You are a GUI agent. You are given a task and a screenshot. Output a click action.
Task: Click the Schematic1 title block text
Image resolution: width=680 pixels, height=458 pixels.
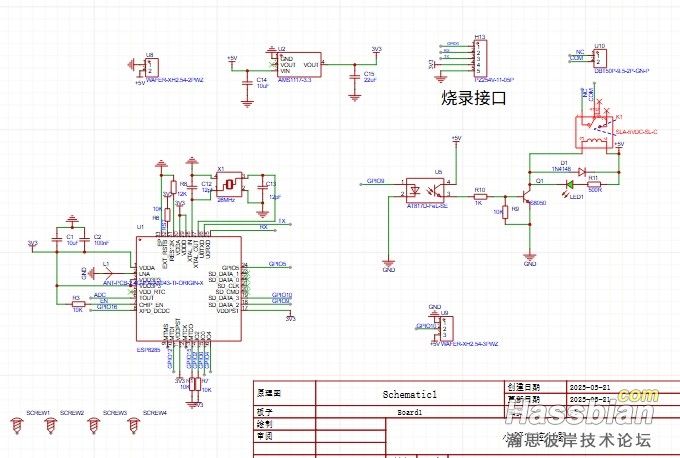tap(409, 394)
